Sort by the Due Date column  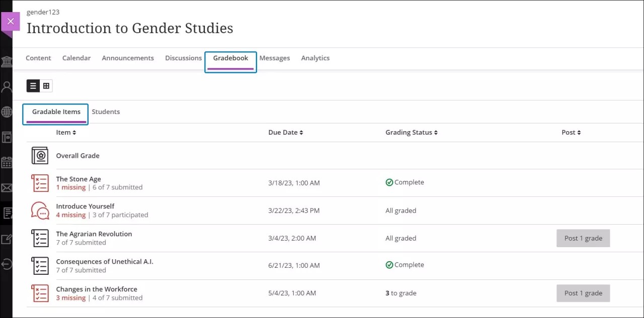click(x=285, y=132)
